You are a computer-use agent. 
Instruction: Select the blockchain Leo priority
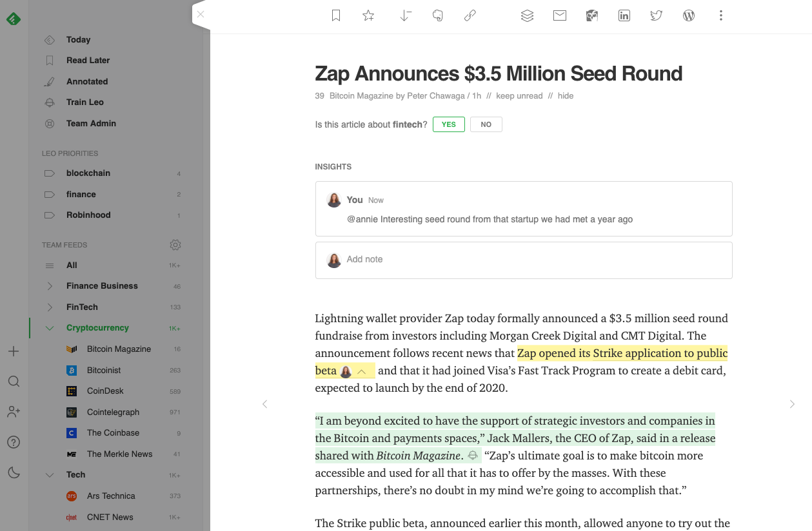click(88, 173)
